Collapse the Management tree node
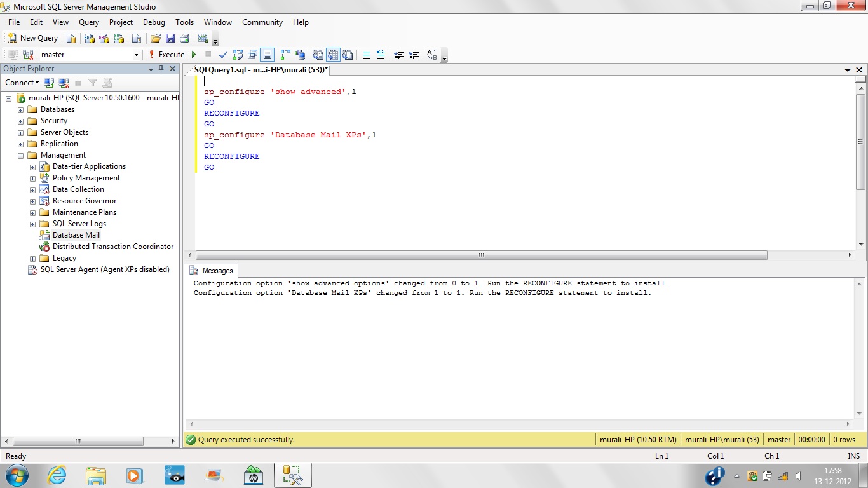 20,156
